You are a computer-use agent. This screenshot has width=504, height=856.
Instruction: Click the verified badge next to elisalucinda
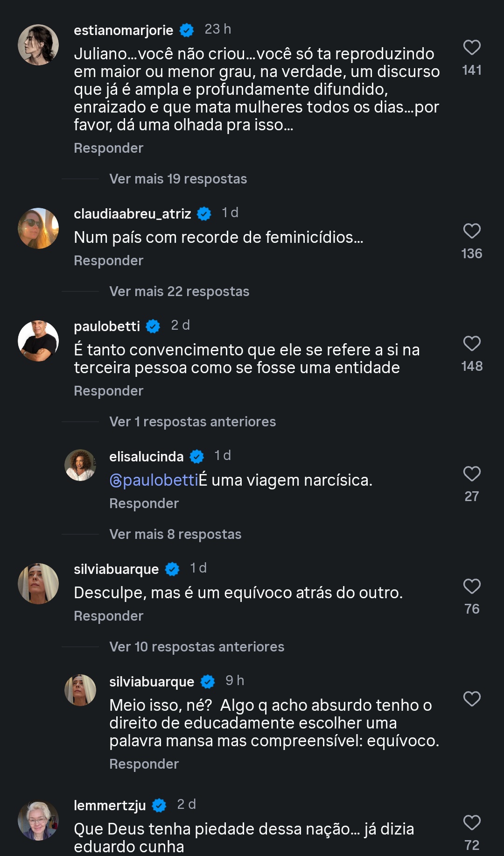(x=197, y=457)
